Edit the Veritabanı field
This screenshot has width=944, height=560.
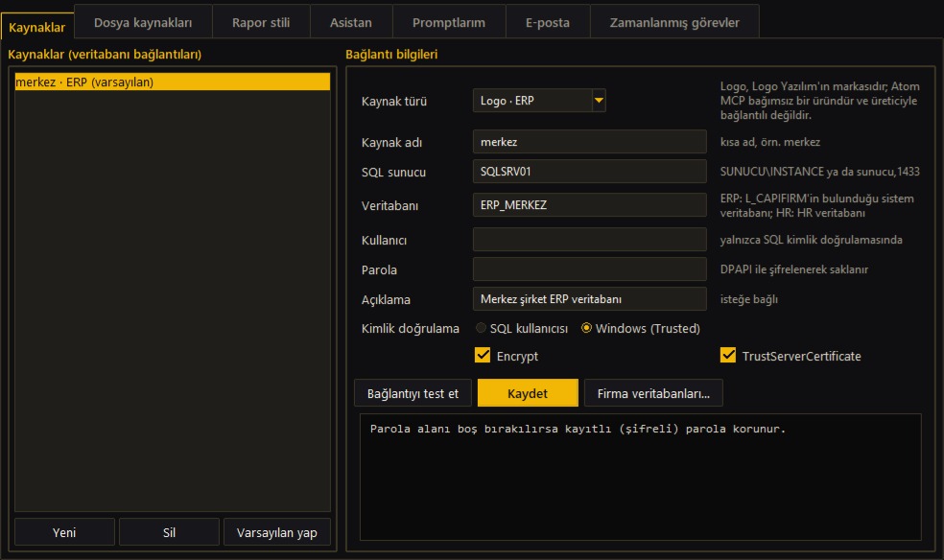click(x=589, y=204)
